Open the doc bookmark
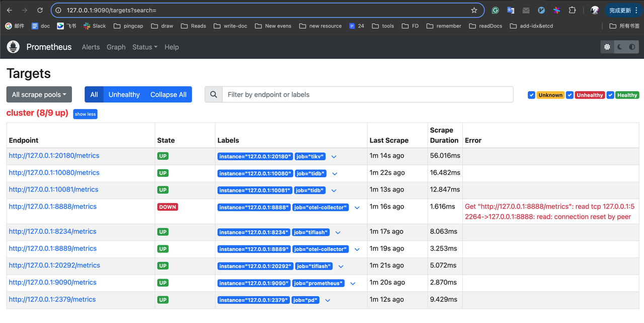Screen dimensions: 644x323 (41, 26)
